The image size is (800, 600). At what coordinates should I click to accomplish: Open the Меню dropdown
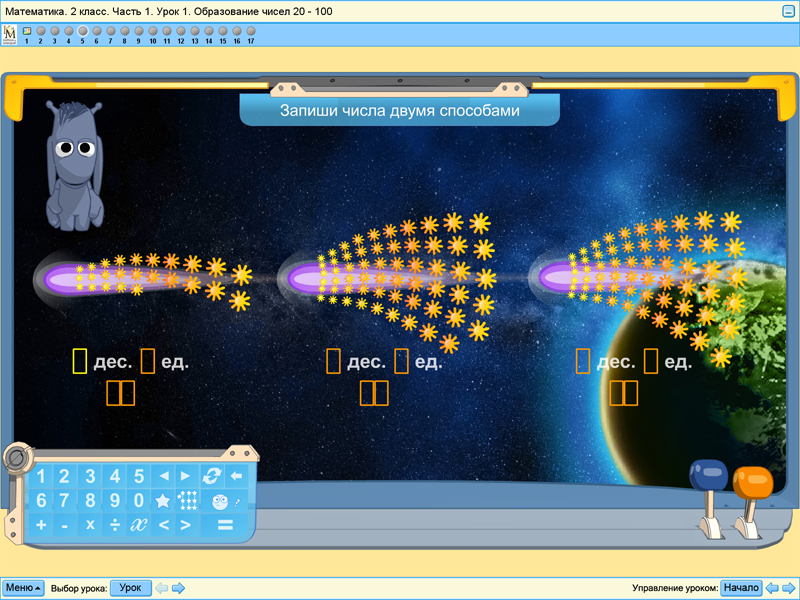(23, 588)
